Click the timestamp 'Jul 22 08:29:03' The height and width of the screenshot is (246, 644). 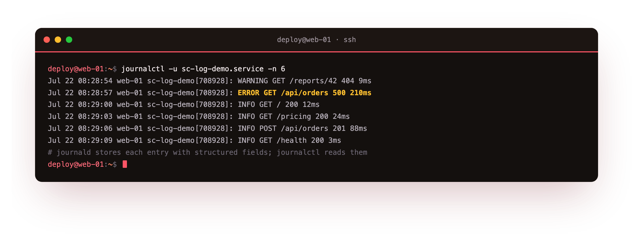point(80,116)
